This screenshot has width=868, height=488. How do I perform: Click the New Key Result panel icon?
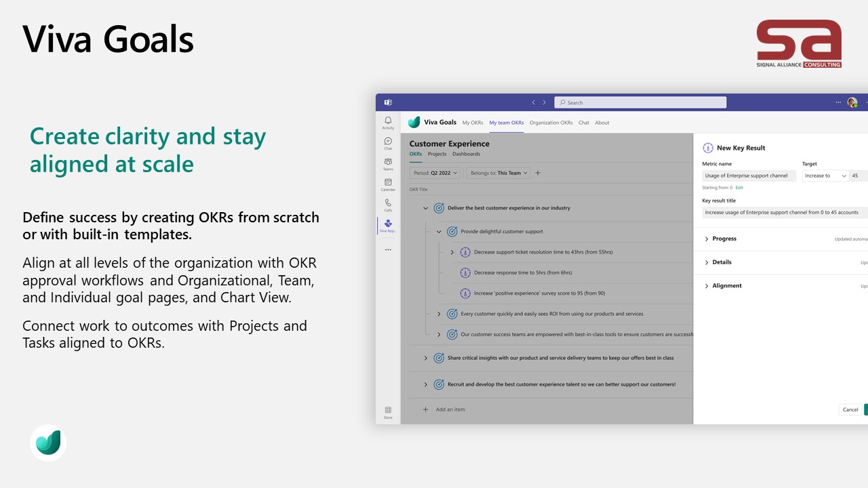click(x=708, y=148)
